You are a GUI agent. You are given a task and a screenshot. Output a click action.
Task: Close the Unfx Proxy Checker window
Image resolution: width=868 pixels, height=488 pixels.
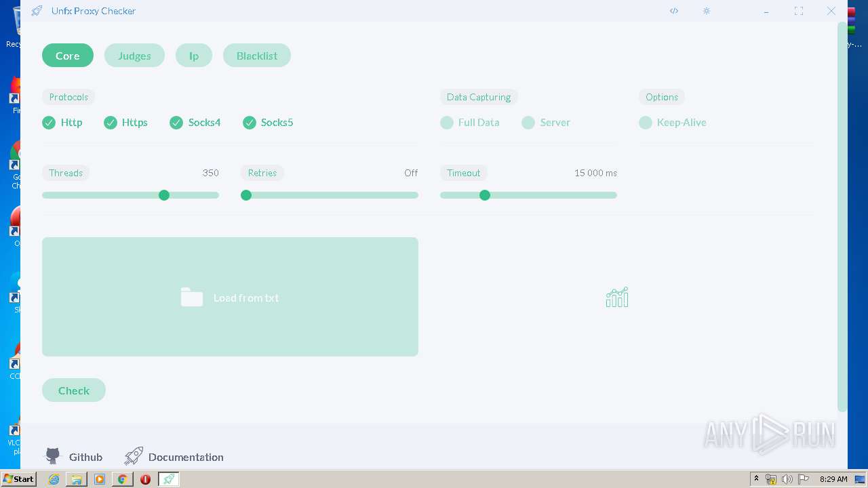tap(831, 11)
